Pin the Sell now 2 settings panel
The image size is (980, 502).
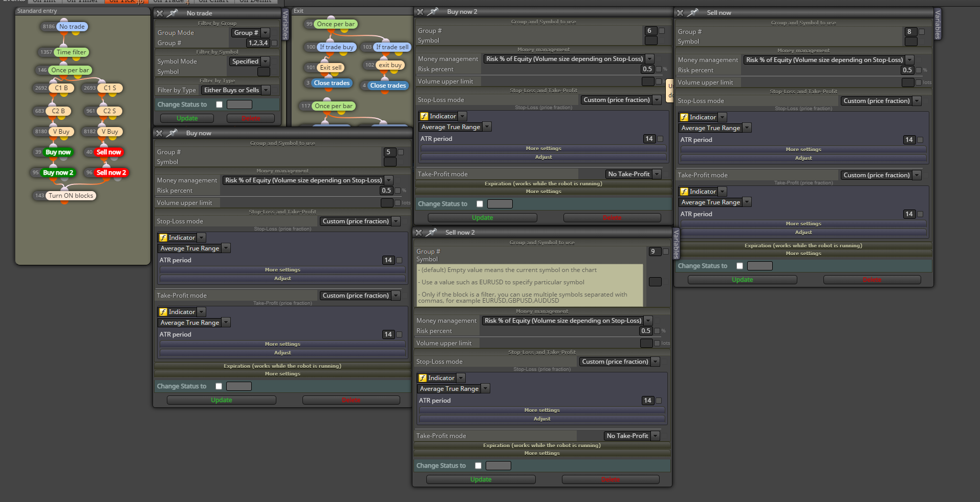432,233
